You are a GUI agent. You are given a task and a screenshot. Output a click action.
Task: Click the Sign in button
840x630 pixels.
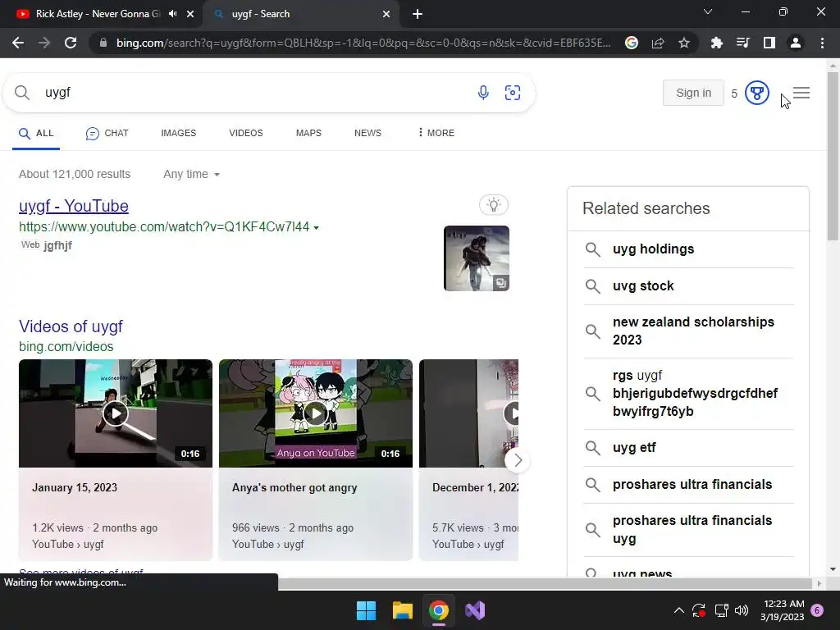coord(693,93)
